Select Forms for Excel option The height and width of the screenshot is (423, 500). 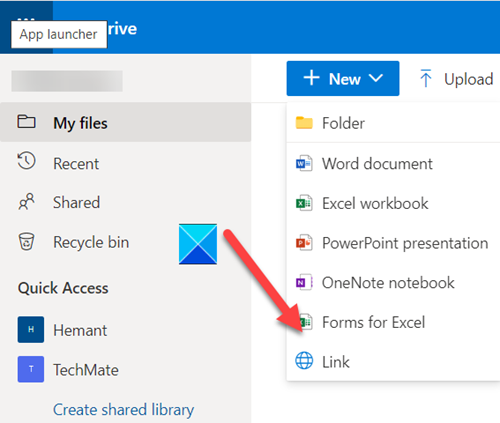(393, 322)
